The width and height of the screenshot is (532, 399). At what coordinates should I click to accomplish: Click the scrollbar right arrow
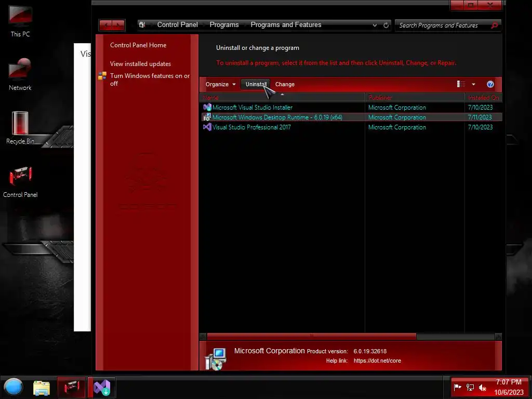pyautogui.click(x=498, y=336)
